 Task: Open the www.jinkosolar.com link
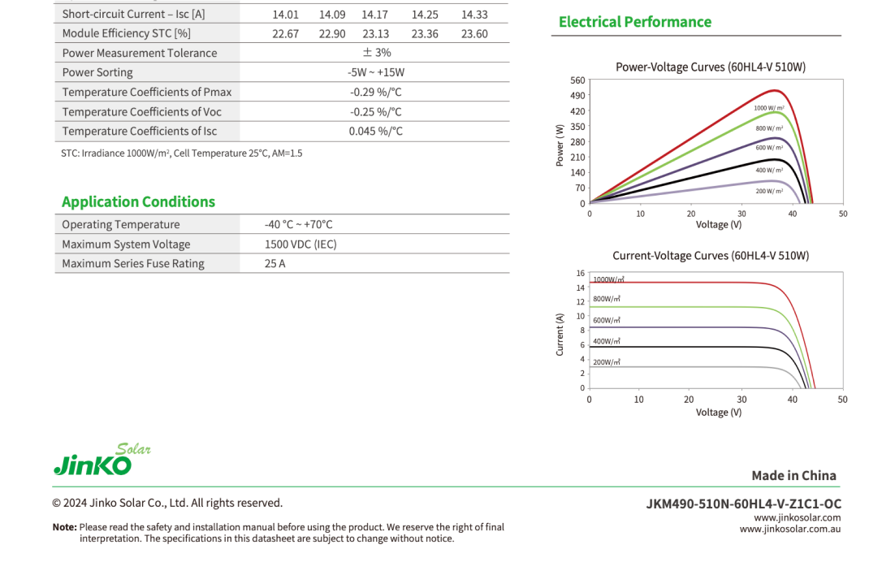(x=797, y=517)
